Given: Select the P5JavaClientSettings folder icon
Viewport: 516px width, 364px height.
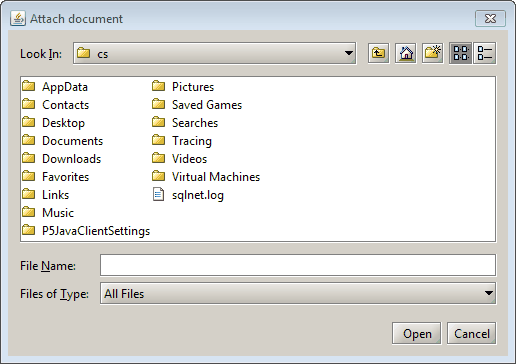Looking at the screenshot, I should pos(29,230).
